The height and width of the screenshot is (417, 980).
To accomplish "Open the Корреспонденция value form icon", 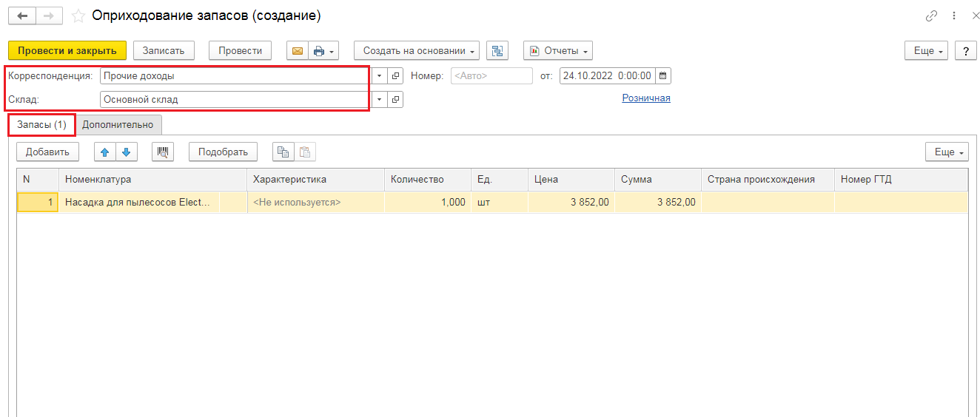I will coord(395,76).
